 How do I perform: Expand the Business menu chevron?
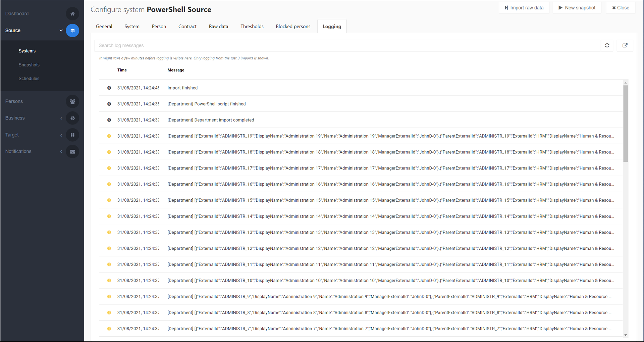61,118
